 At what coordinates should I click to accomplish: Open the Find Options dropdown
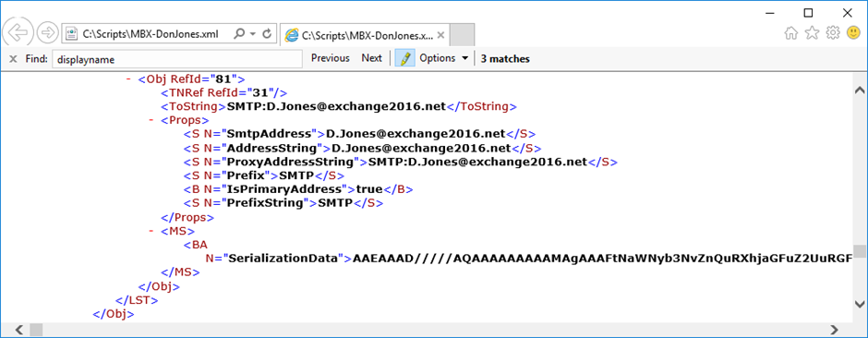click(444, 58)
